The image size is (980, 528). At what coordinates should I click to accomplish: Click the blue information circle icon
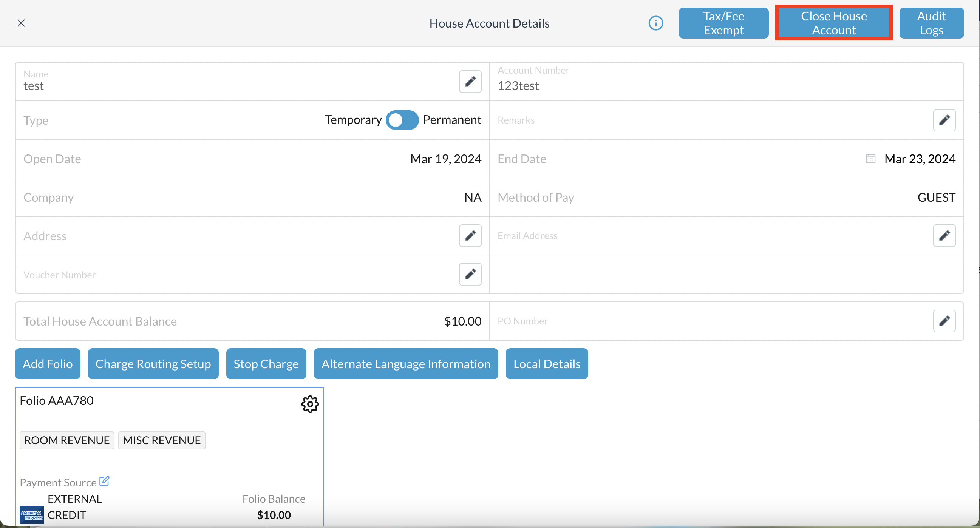pyautogui.click(x=655, y=23)
